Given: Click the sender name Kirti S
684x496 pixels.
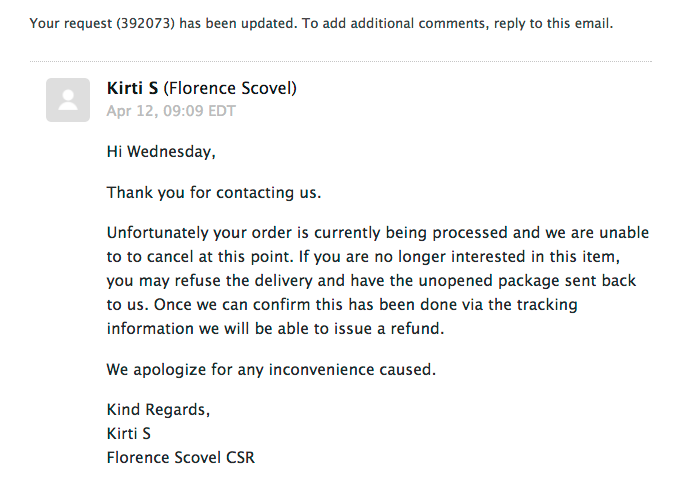Looking at the screenshot, I should tap(132, 88).
